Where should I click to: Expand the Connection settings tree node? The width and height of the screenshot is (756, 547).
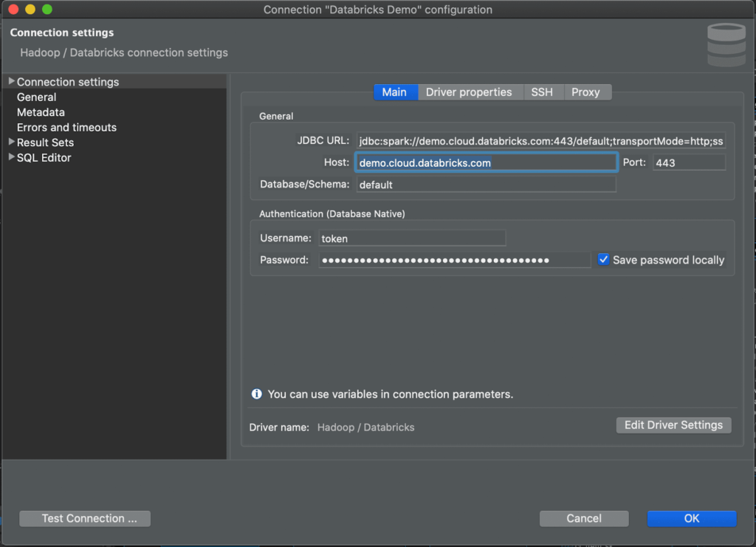coord(11,81)
